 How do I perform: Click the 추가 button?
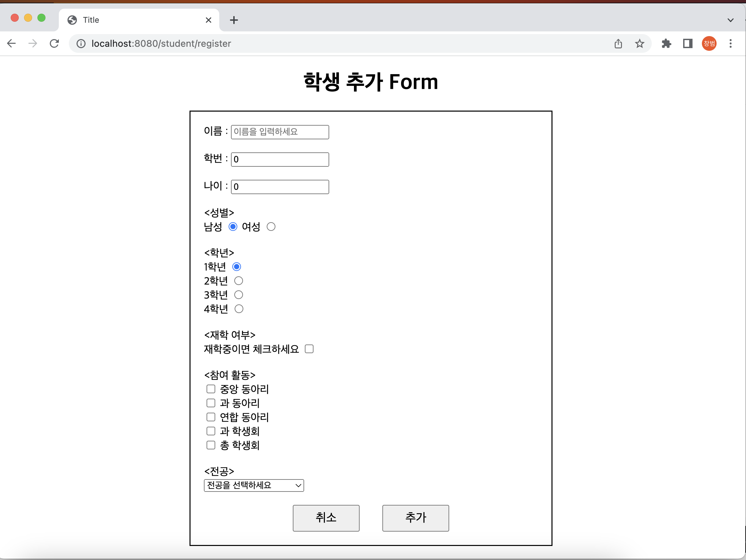click(415, 518)
